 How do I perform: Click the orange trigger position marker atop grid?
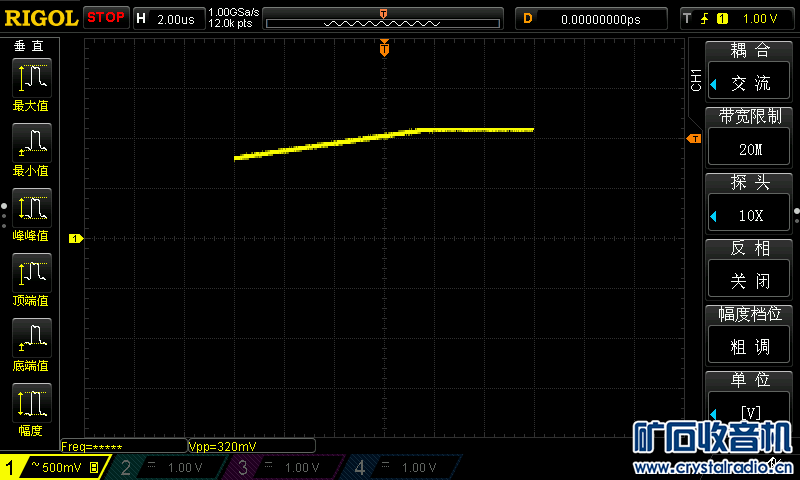pos(384,48)
